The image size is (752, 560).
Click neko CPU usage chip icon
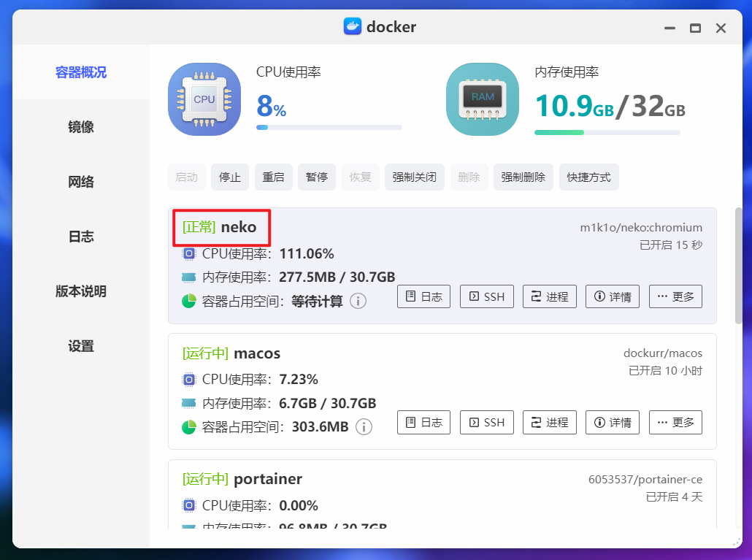click(189, 253)
